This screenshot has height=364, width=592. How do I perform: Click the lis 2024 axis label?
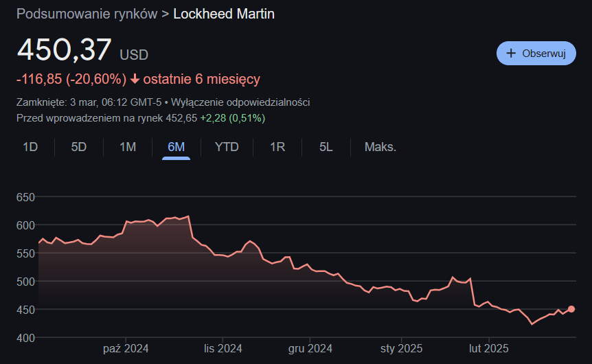(x=223, y=348)
